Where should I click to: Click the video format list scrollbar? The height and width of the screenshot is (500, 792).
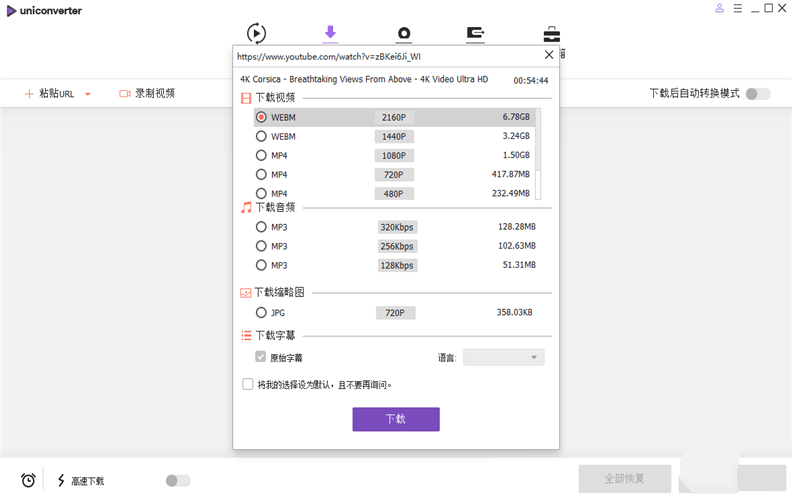(538, 150)
